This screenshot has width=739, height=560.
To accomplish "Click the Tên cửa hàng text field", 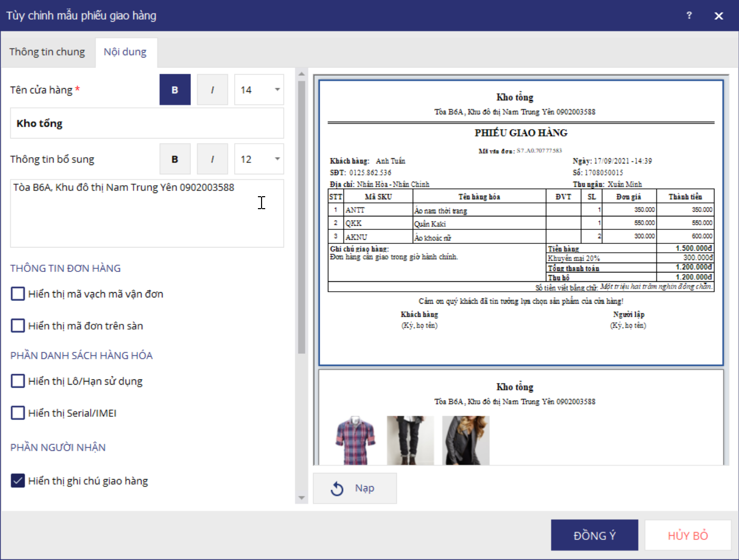I will click(147, 124).
